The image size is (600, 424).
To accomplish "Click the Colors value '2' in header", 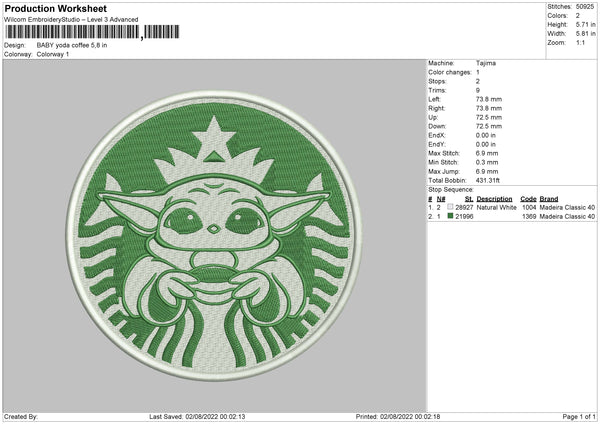I will [577, 16].
